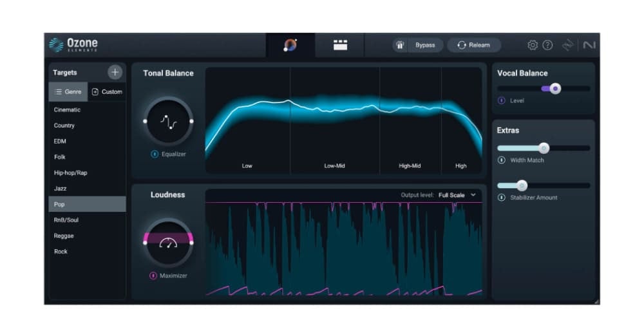
Task: Toggle the Maximizer power button
Action: (153, 276)
